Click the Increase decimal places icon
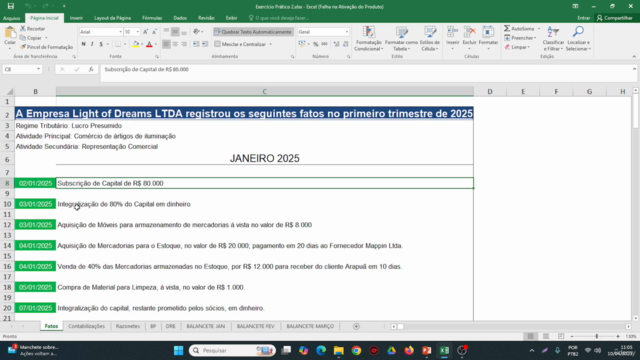 [x=336, y=44]
